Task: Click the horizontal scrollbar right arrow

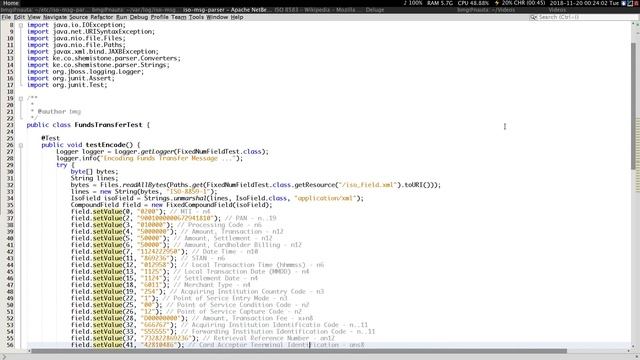Action: coord(628,351)
